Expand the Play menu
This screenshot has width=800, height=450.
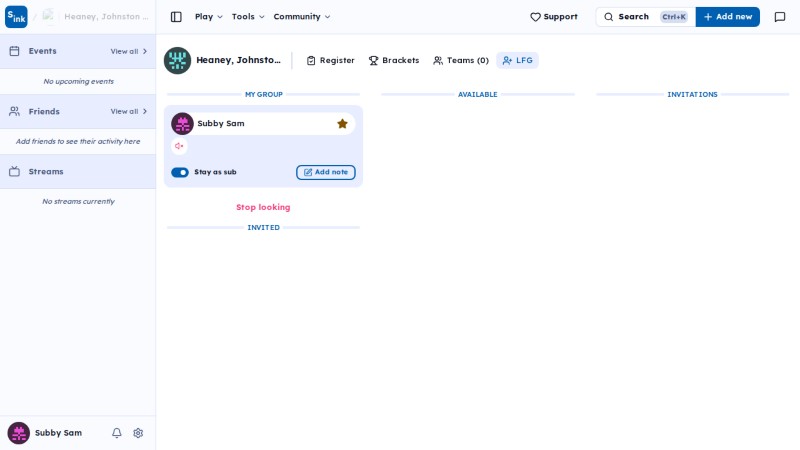coord(209,16)
